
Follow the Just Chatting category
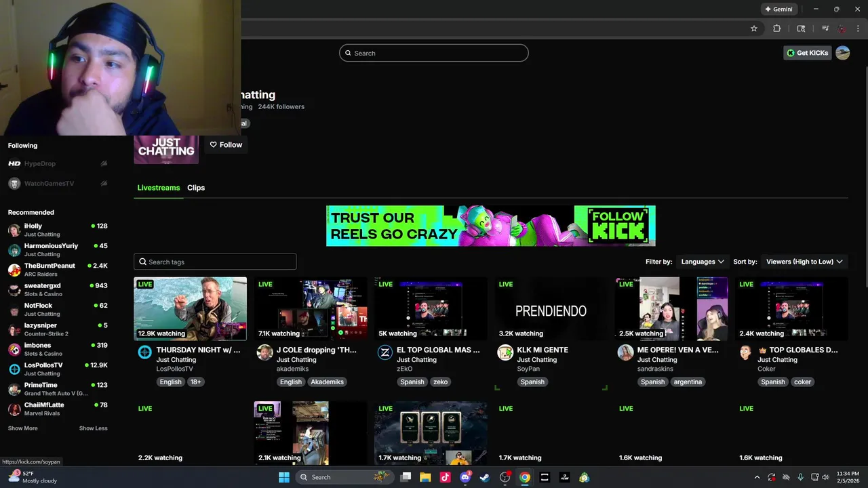(x=226, y=144)
